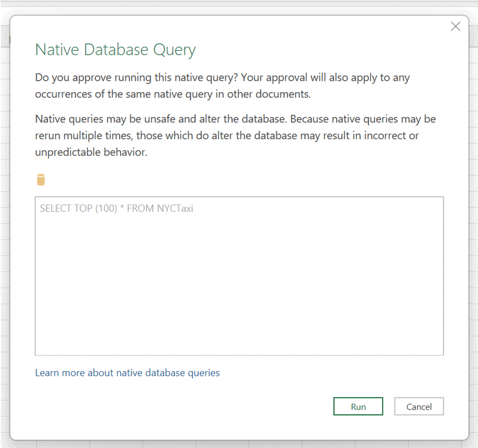Click the 'unpredictable behavior' text

coord(91,153)
